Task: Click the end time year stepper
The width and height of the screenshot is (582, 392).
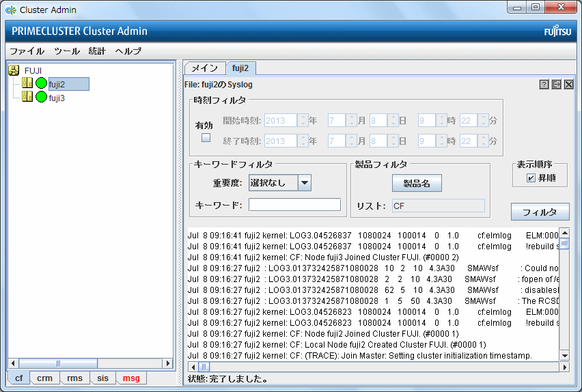Action: [303, 141]
